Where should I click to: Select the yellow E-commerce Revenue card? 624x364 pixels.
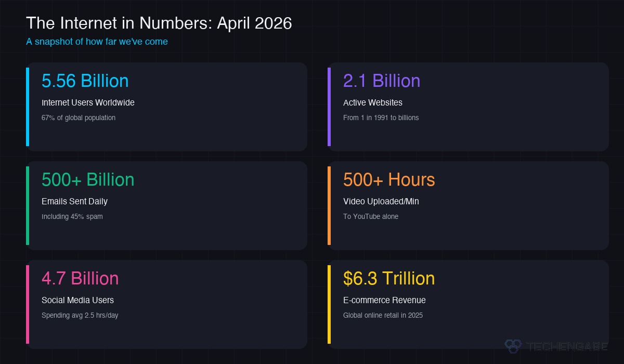pos(468,304)
